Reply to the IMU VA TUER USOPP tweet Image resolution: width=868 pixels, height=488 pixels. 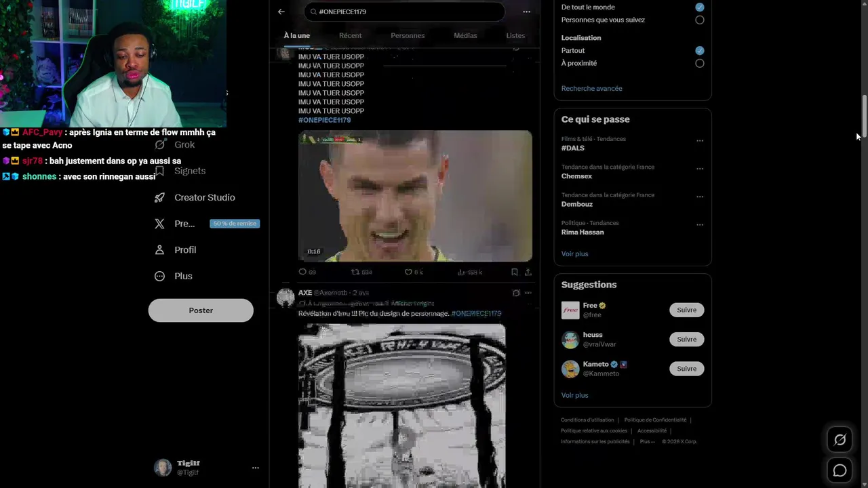pos(303,272)
